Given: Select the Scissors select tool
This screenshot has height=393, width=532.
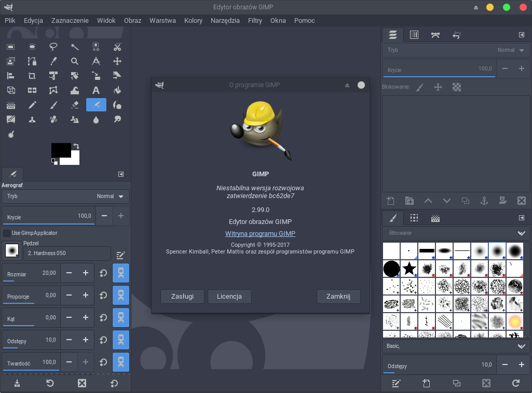Looking at the screenshot, I should [x=117, y=47].
